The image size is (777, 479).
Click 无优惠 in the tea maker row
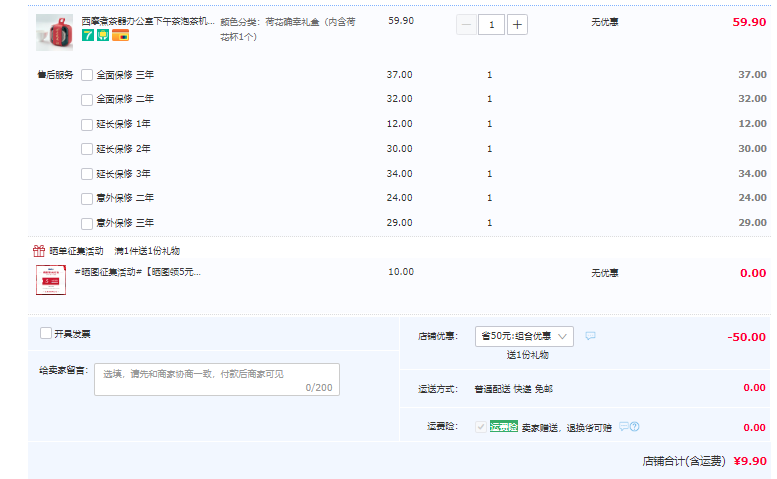pos(605,22)
